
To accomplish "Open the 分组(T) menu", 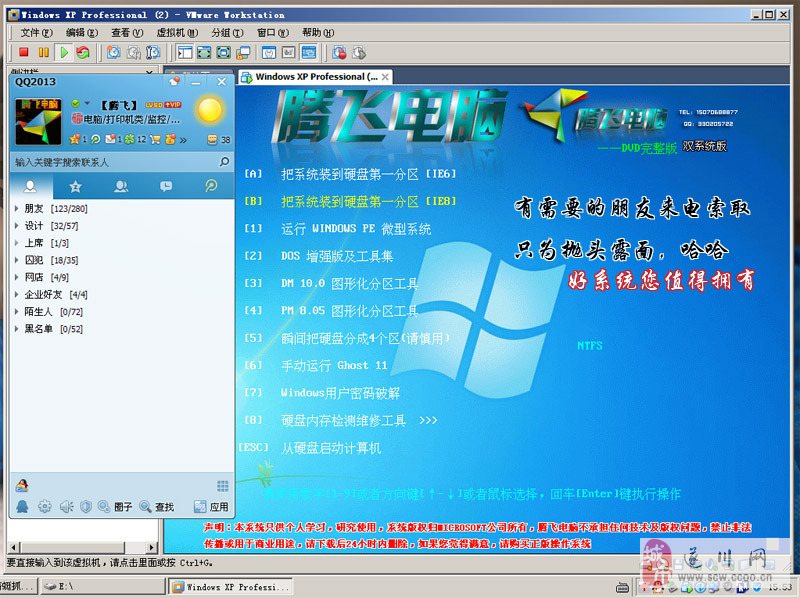I will click(x=227, y=33).
